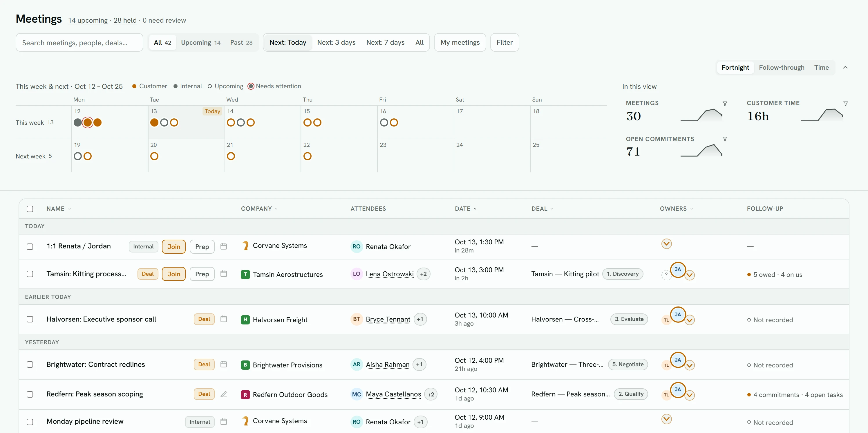The image size is (868, 433).
Task: Click filter funnel icon beside MEETINGS metric
Action: coord(725,103)
